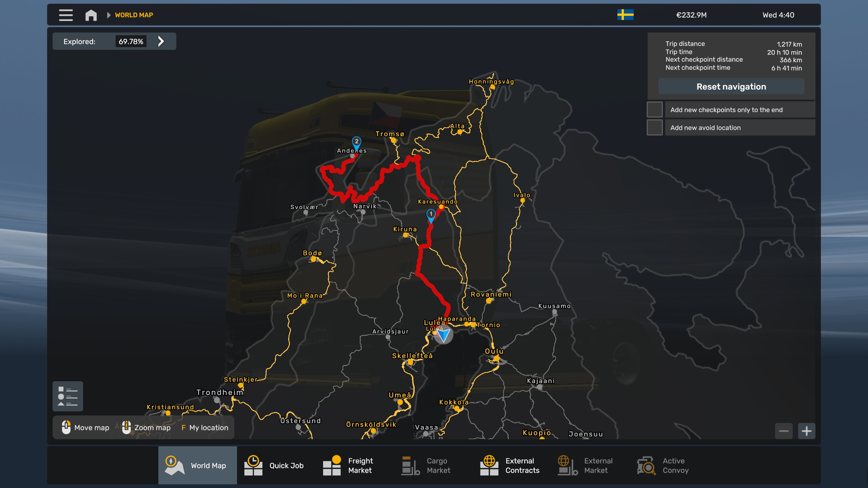Click My location shortcut

[205, 428]
